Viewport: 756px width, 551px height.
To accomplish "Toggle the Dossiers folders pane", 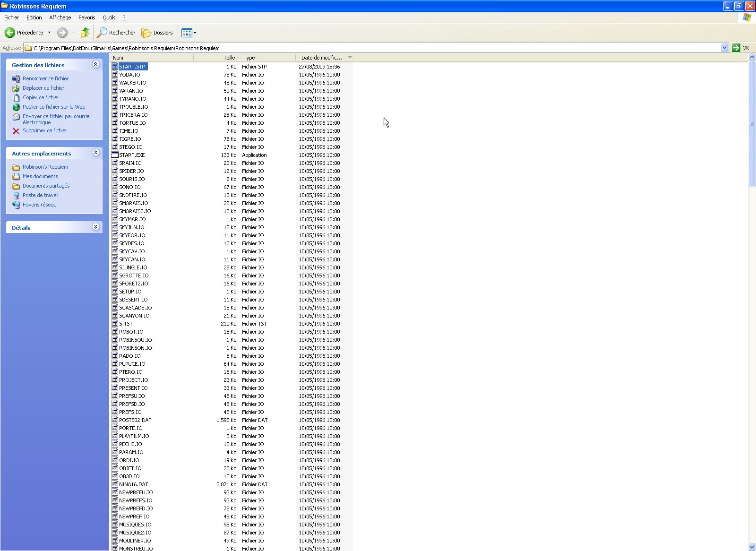I will point(157,33).
